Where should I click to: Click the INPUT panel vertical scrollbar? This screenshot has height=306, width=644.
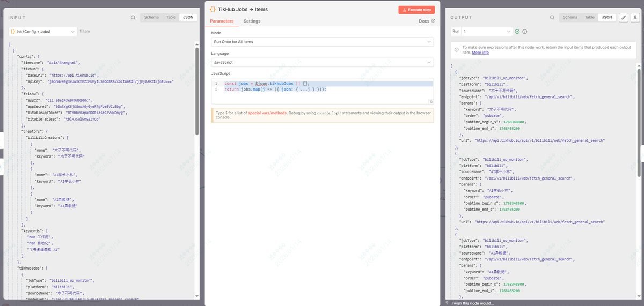tap(197, 91)
